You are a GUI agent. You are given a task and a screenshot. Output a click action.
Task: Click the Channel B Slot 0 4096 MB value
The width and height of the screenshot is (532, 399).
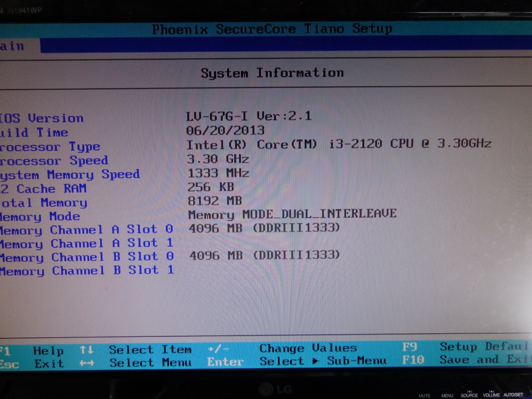265,255
